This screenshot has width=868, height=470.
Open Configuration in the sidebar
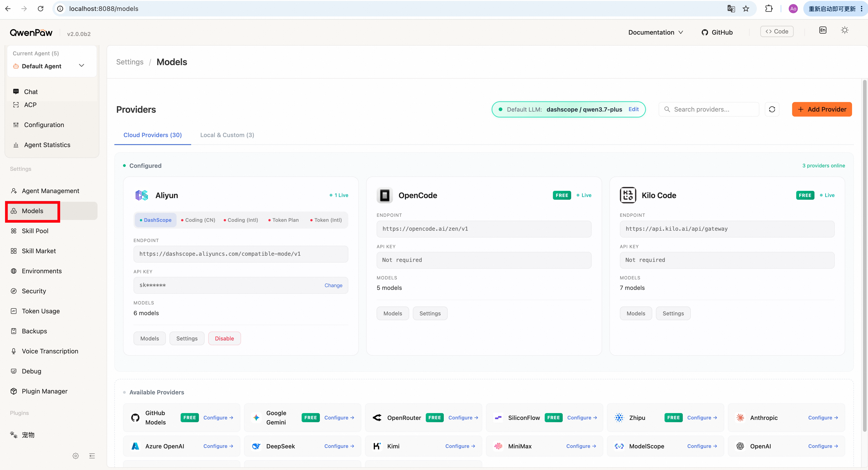(x=51, y=125)
